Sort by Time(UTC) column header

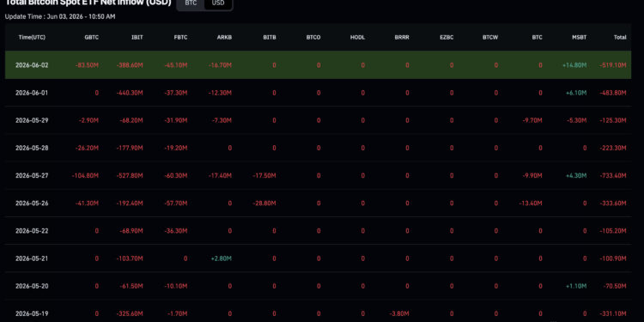[x=32, y=38]
